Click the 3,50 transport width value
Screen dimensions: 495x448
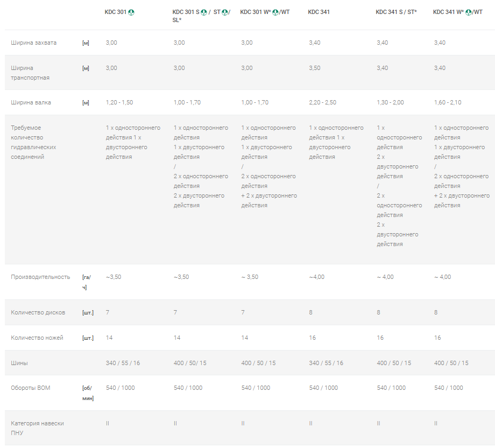(314, 68)
